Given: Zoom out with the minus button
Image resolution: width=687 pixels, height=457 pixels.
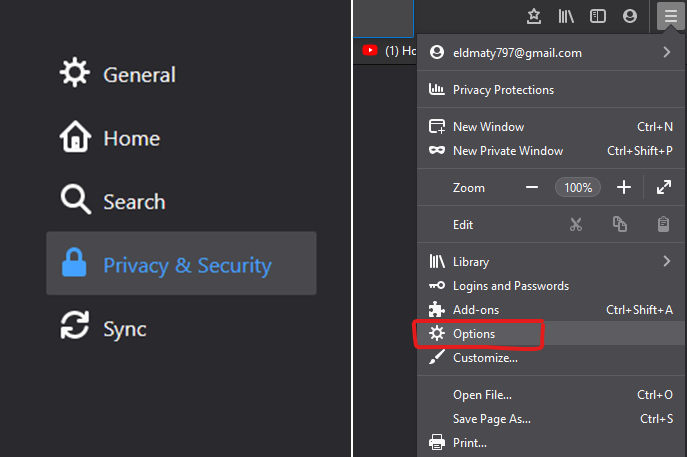Looking at the screenshot, I should click(x=532, y=187).
